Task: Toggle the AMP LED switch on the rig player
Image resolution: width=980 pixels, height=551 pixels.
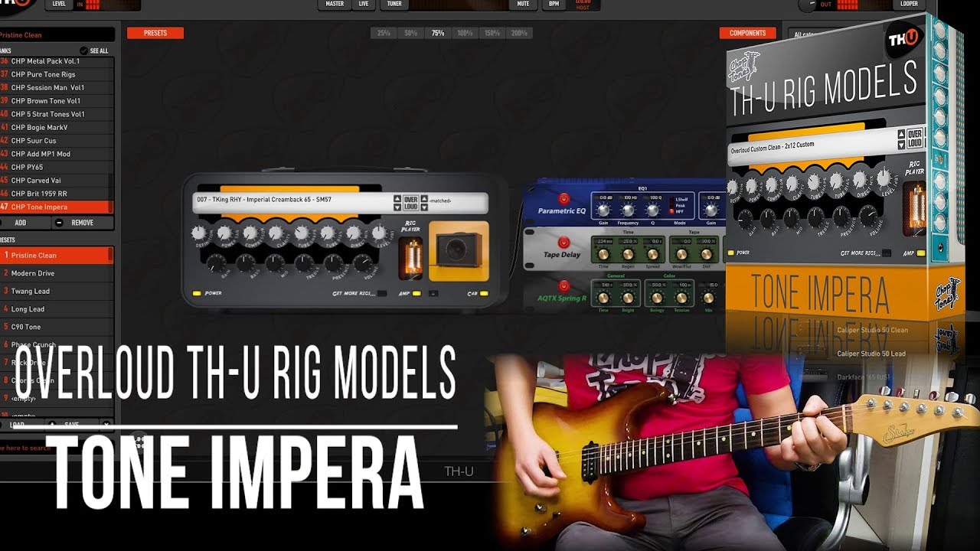Action: [x=416, y=293]
